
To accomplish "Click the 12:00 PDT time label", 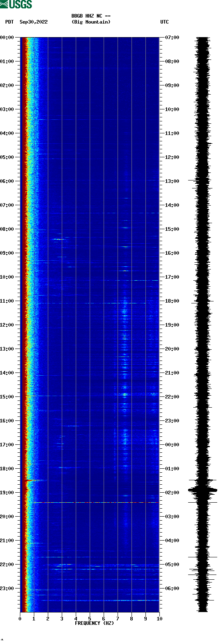I will coord(7,325).
